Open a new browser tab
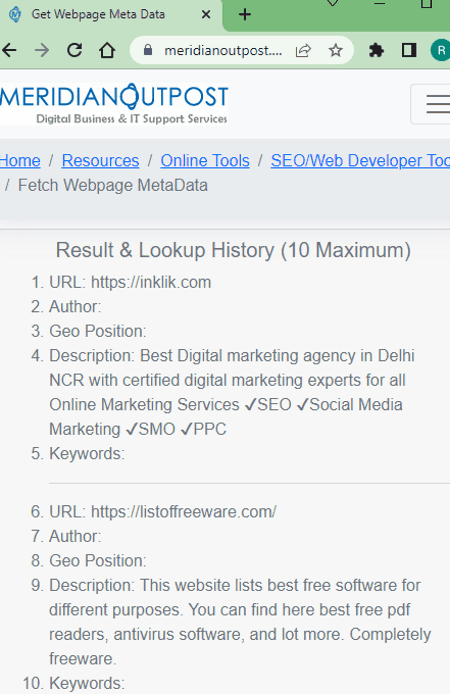This screenshot has height=694, width=450. point(245,15)
